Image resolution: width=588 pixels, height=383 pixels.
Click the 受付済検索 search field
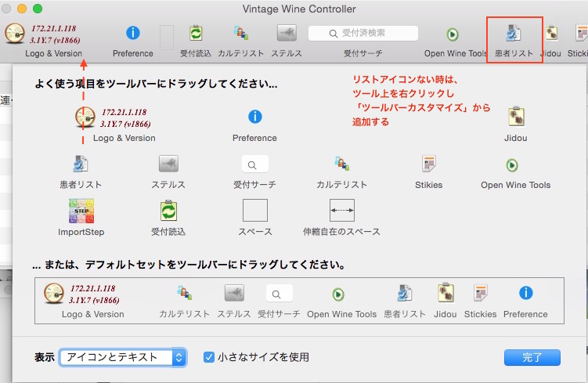[363, 34]
